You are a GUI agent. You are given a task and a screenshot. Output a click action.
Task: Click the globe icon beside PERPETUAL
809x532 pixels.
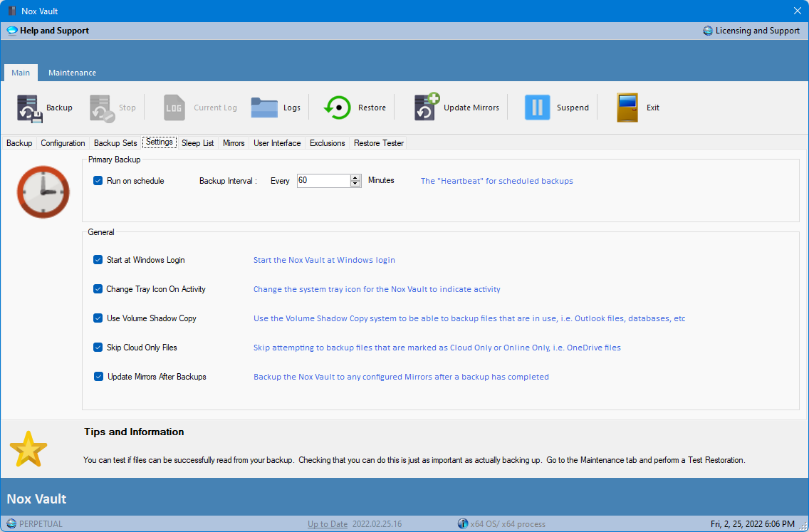coord(11,523)
